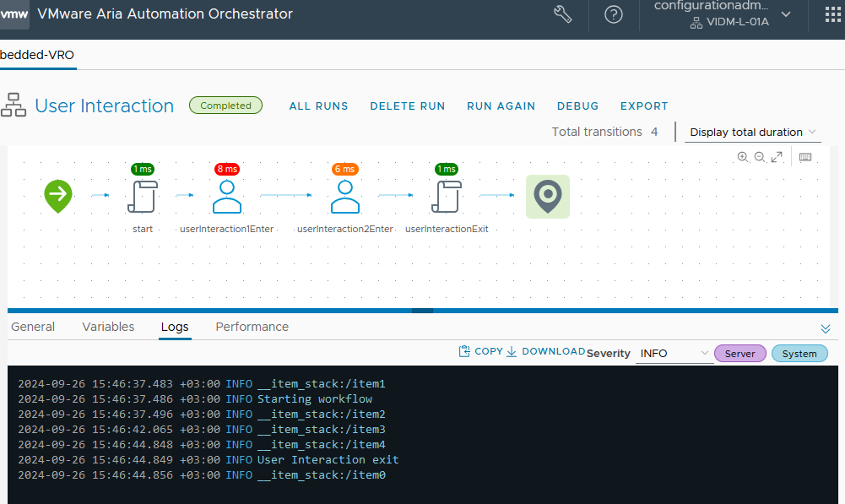845x504 pixels.
Task: Select the userInteractionExit script element
Action: pyautogui.click(x=447, y=197)
